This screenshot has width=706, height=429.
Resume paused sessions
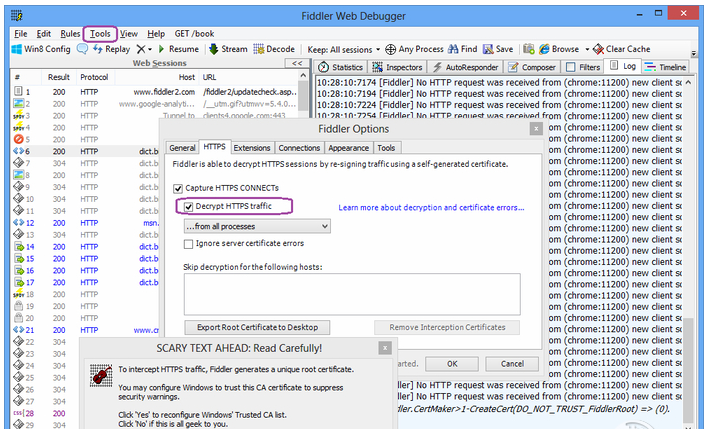[178, 49]
